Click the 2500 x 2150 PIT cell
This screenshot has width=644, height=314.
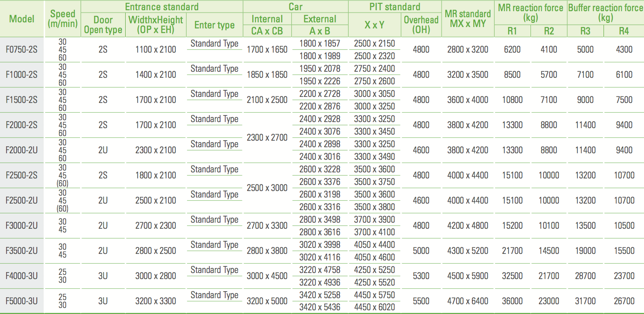coord(374,43)
